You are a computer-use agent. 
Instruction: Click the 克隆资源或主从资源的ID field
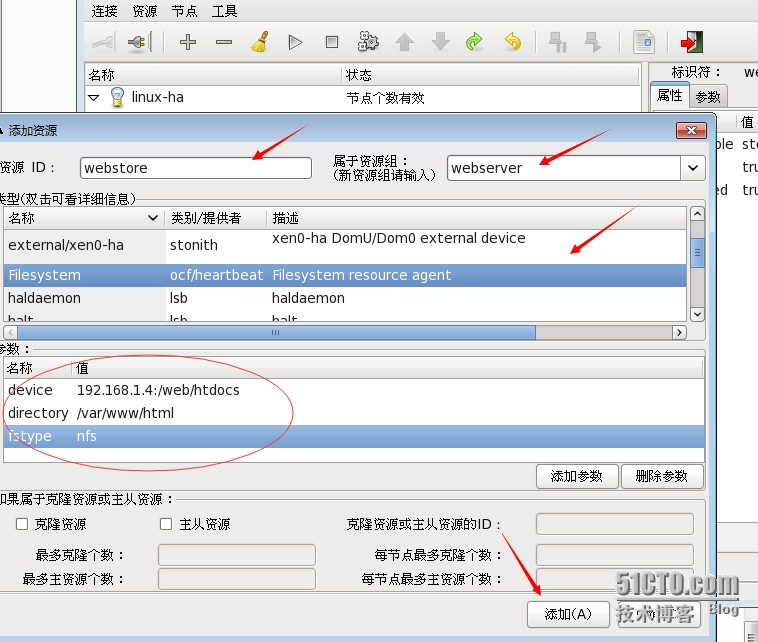[614, 524]
